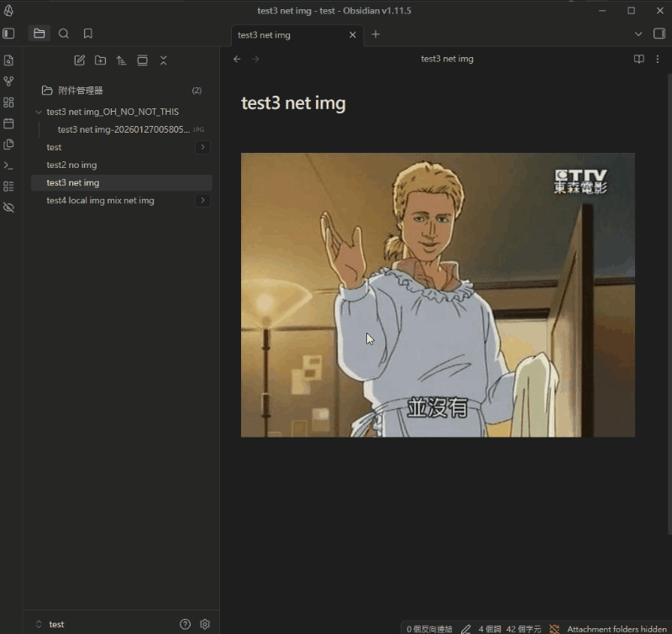Viewport: 672px width, 634px height.
Task: Open test4 local img mix net img
Action: pos(100,201)
